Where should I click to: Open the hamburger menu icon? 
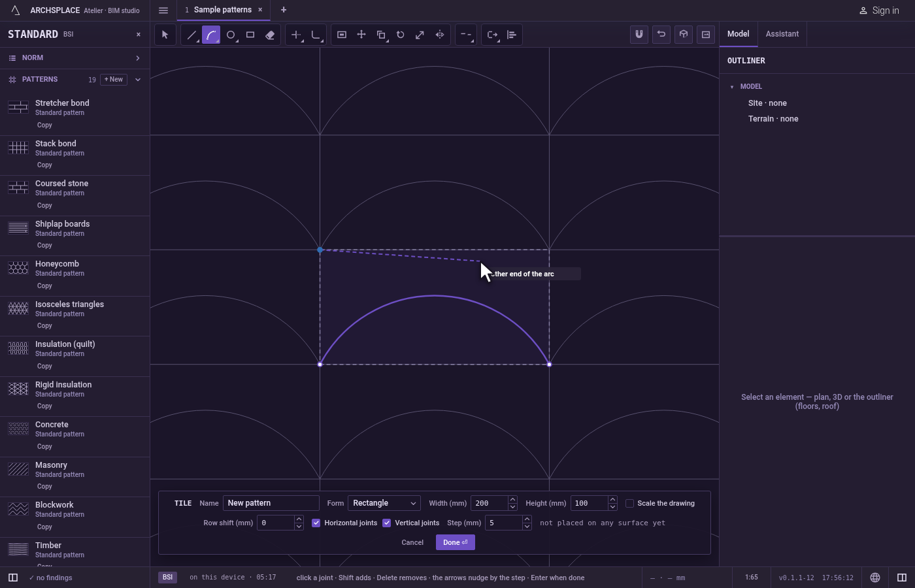(163, 10)
